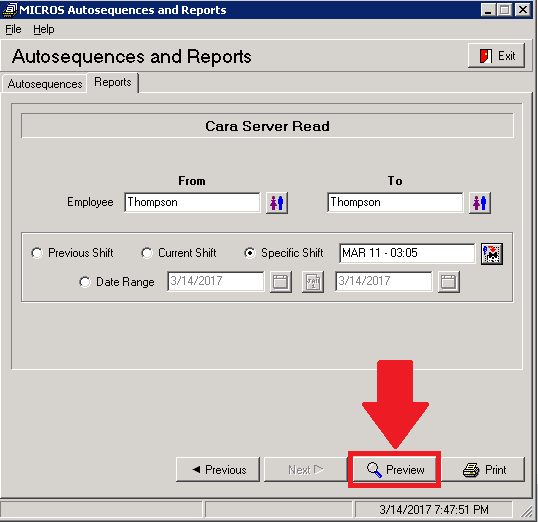The width and height of the screenshot is (538, 522).
Task: Open employee picker beside From field
Action: pyautogui.click(x=277, y=203)
